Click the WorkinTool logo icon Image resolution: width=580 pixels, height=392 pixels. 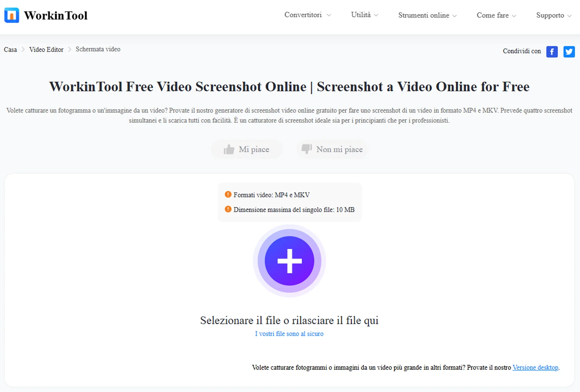pos(12,15)
